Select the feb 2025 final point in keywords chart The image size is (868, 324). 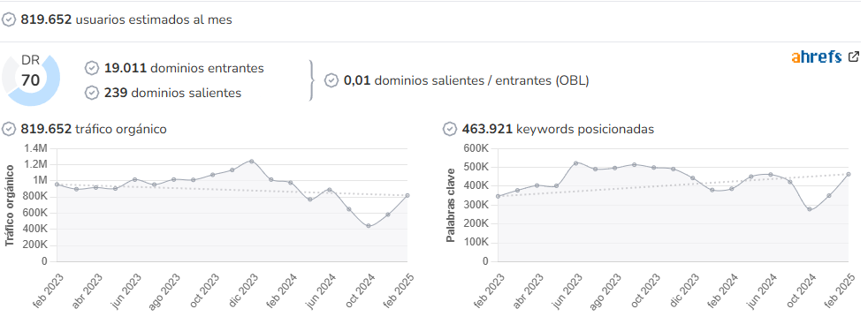pos(848,174)
